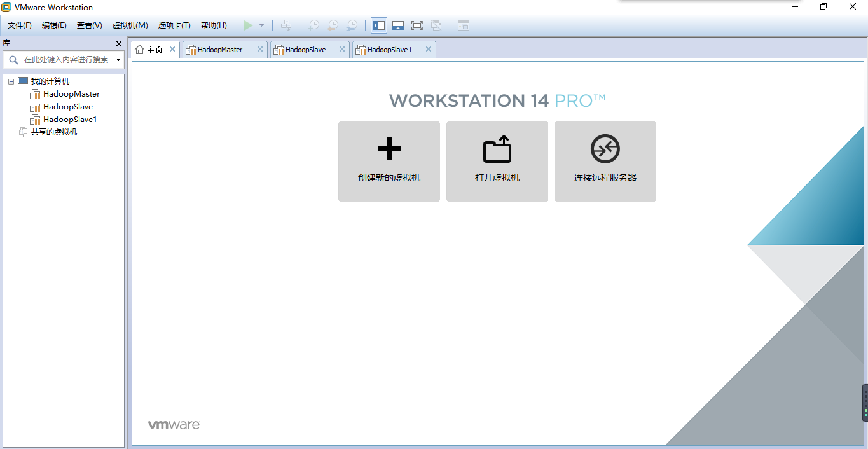
Task: Select HadoopMaster in the library tree
Action: (x=71, y=94)
